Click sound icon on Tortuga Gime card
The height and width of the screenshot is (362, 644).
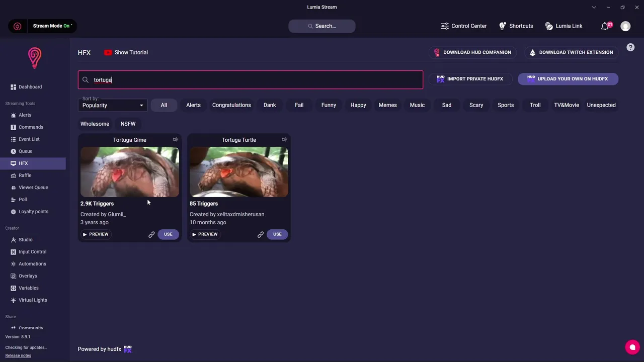click(175, 140)
